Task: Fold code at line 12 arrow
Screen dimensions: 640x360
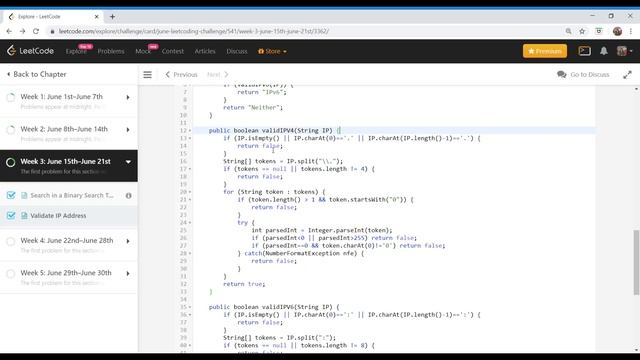Action: pos(190,131)
